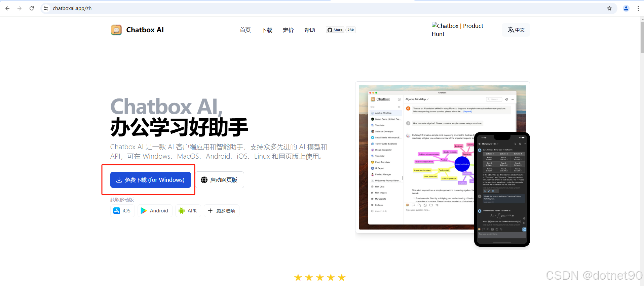
Task: Reload the page with the refresh icon
Action: coord(32,8)
